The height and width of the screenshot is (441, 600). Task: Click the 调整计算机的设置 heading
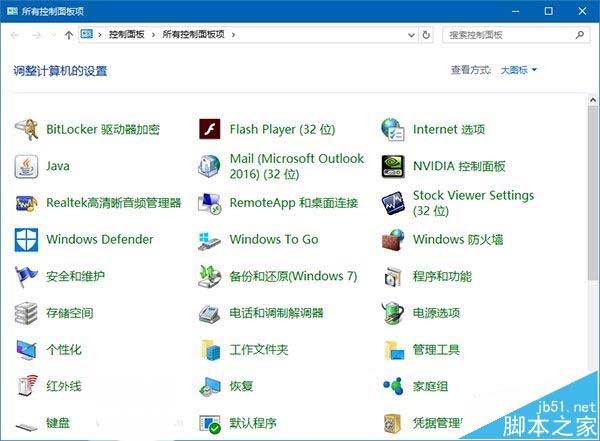pos(60,71)
